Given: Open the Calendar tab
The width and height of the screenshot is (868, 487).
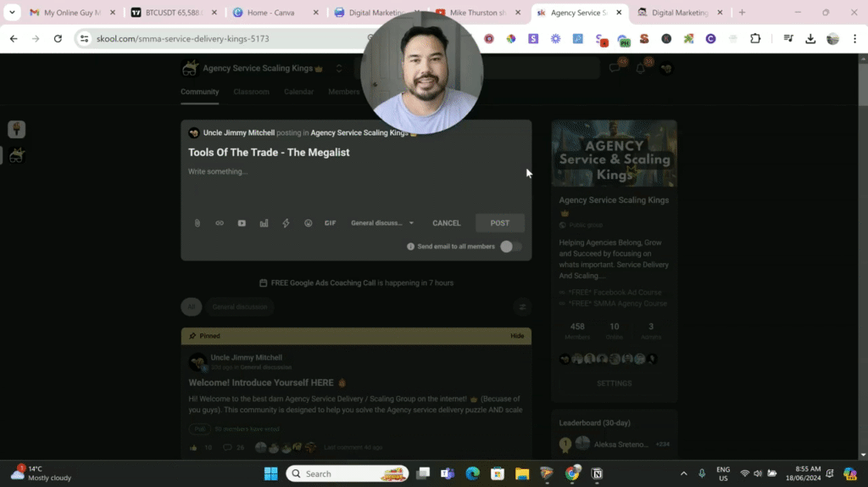Looking at the screenshot, I should pyautogui.click(x=299, y=92).
